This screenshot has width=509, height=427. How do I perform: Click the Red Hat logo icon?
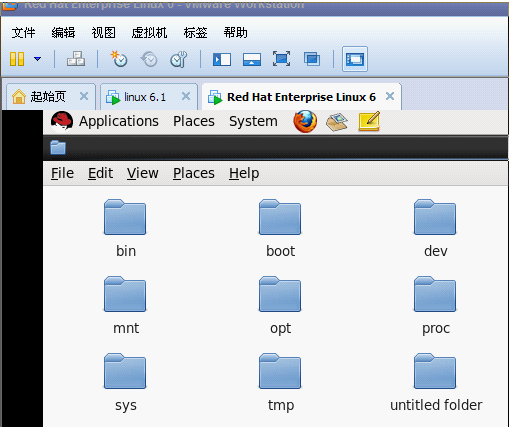tap(62, 121)
